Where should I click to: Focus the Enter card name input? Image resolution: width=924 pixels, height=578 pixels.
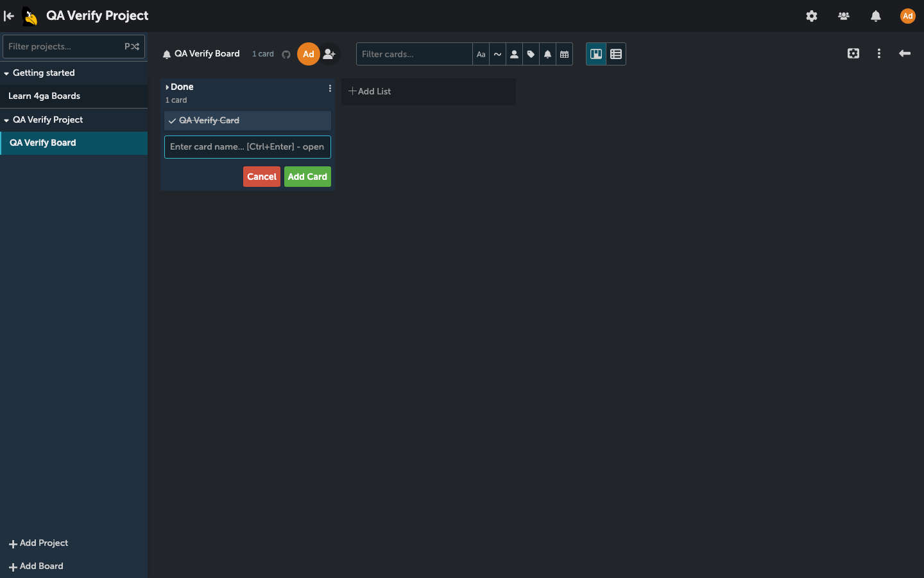(248, 147)
